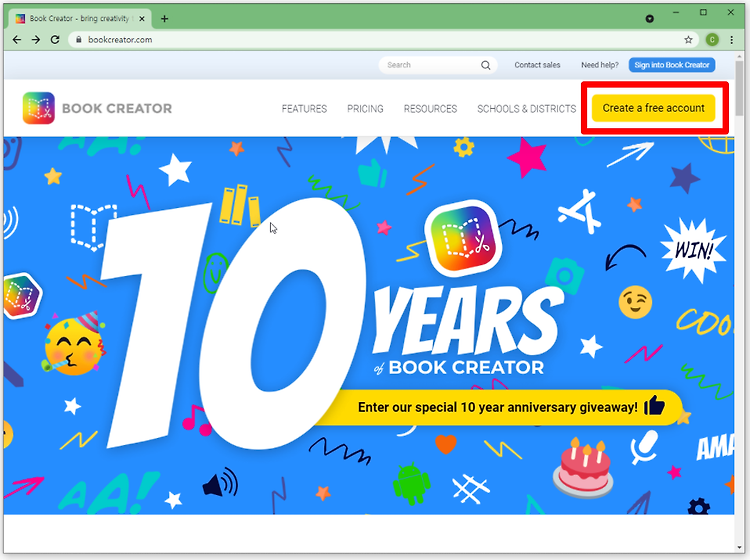Close the Book Creator tab
Image resolution: width=750 pixels, height=560 pixels.
coord(142,19)
